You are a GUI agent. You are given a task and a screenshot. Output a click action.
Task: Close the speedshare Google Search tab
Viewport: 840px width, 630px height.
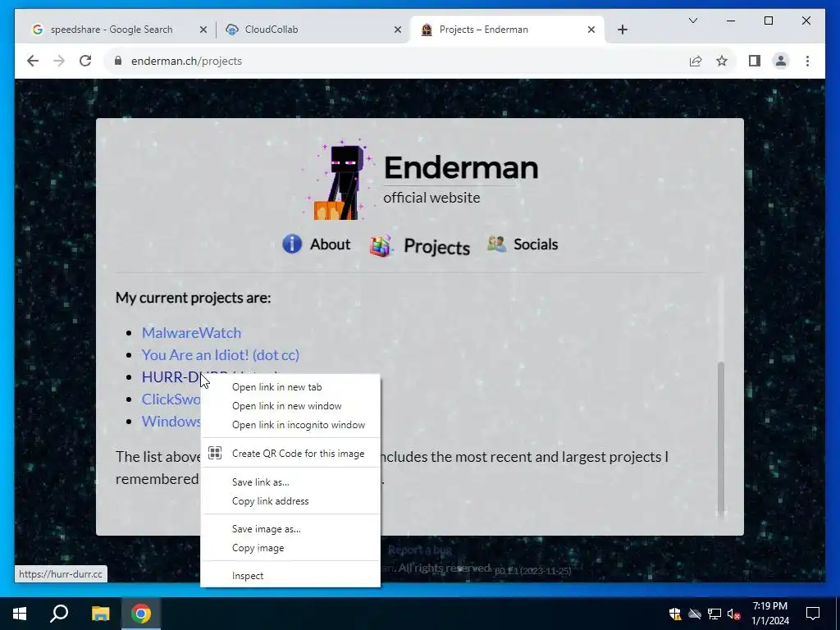[x=203, y=30]
